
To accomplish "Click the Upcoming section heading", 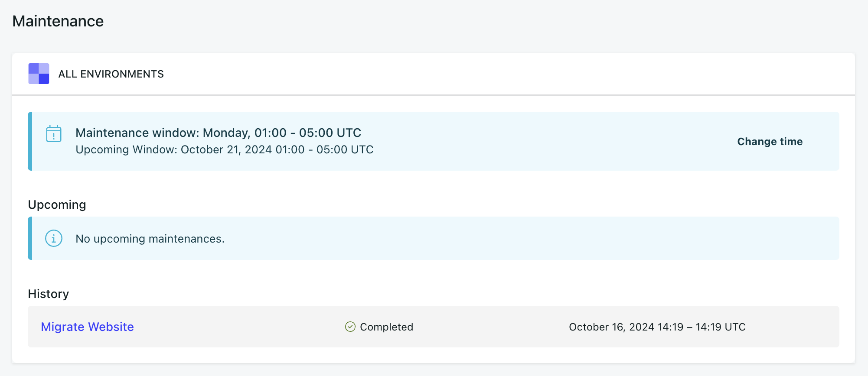I will [57, 204].
